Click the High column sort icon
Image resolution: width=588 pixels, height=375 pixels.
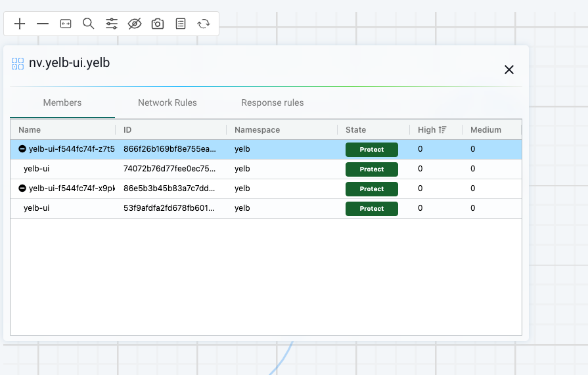443,130
